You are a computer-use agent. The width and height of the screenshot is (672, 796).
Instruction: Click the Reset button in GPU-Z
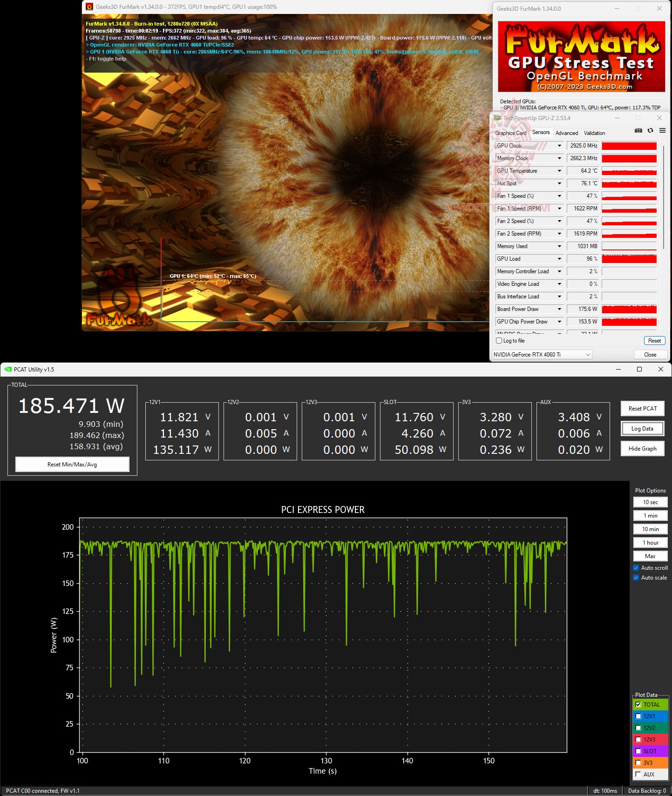[x=654, y=341]
